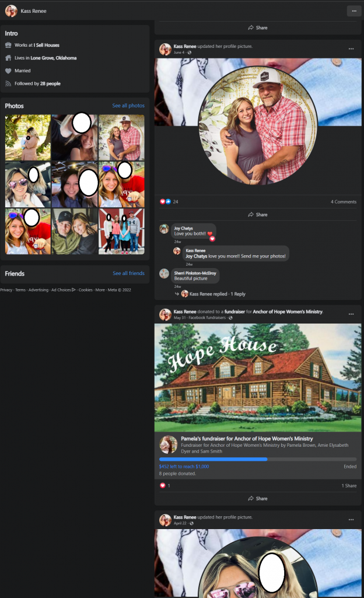The image size is (364, 598).
Task: Click the feed icon beside Followed by
Action: point(8,84)
